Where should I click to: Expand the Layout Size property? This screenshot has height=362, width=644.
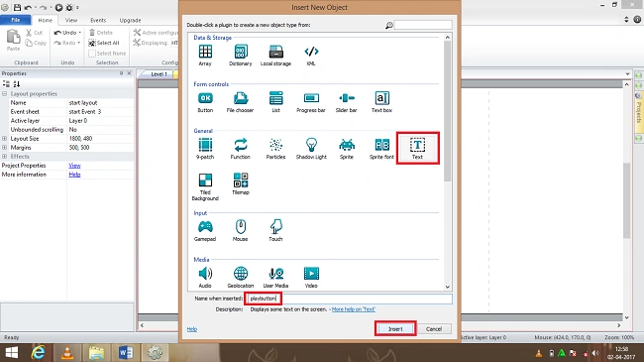click(5, 139)
